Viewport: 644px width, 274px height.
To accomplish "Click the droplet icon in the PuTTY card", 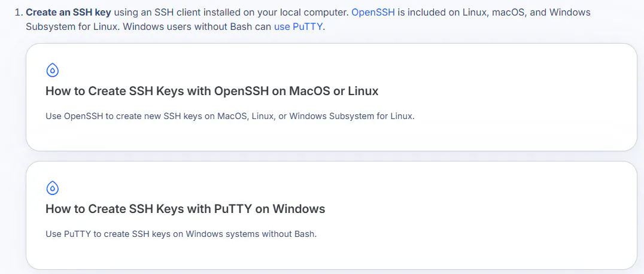I will click(53, 188).
